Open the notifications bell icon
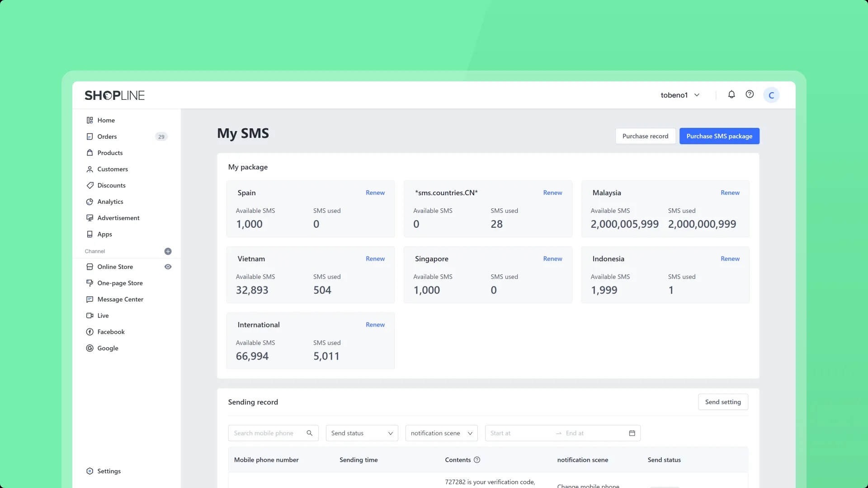The height and width of the screenshot is (488, 868). [731, 94]
